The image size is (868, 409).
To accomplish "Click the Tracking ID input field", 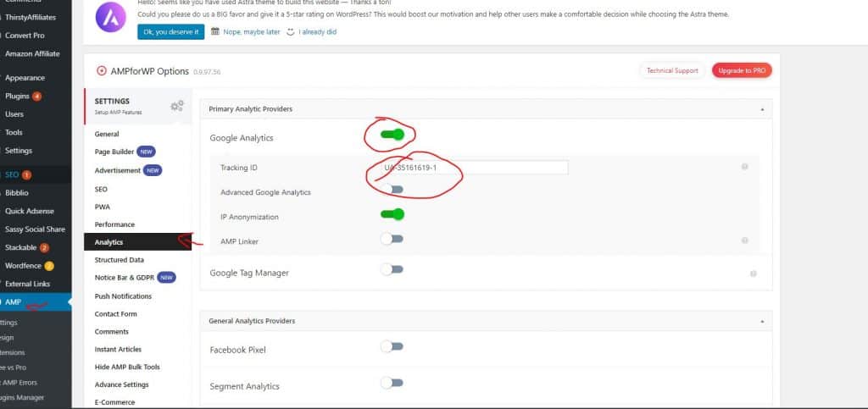I will pyautogui.click(x=475, y=168).
